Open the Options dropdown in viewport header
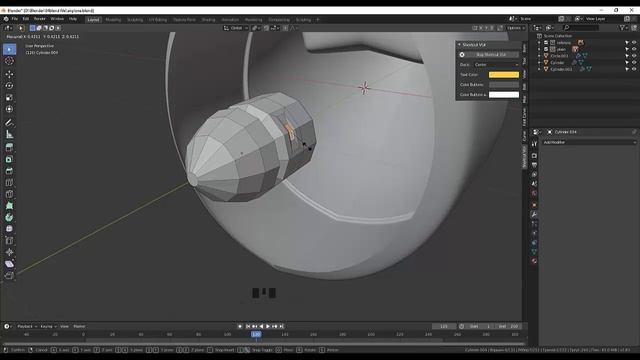 tap(516, 28)
